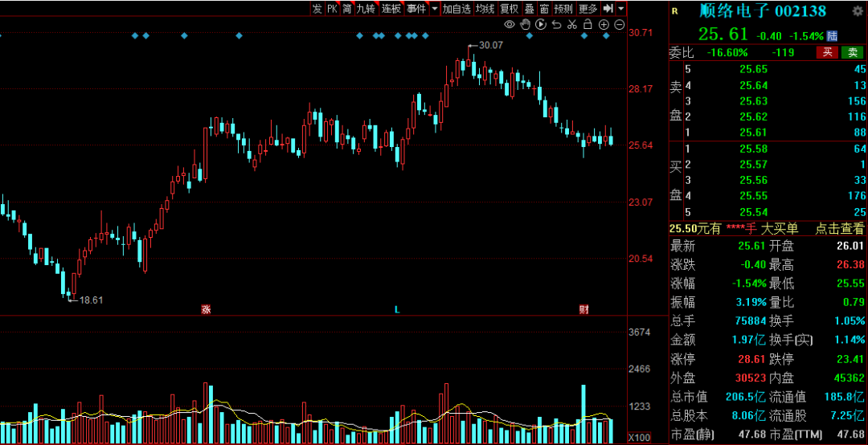The width and height of the screenshot is (868, 445).
Task: Click the green 卖 sell button
Action: pos(852,52)
